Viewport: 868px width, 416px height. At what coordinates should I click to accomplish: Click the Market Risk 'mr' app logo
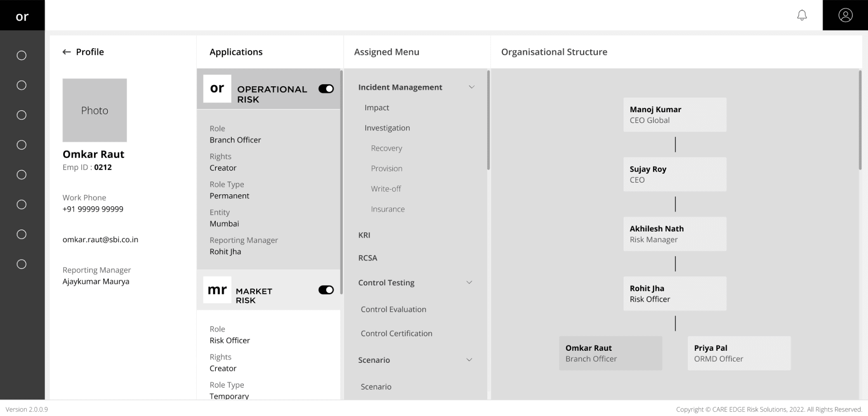[217, 290]
